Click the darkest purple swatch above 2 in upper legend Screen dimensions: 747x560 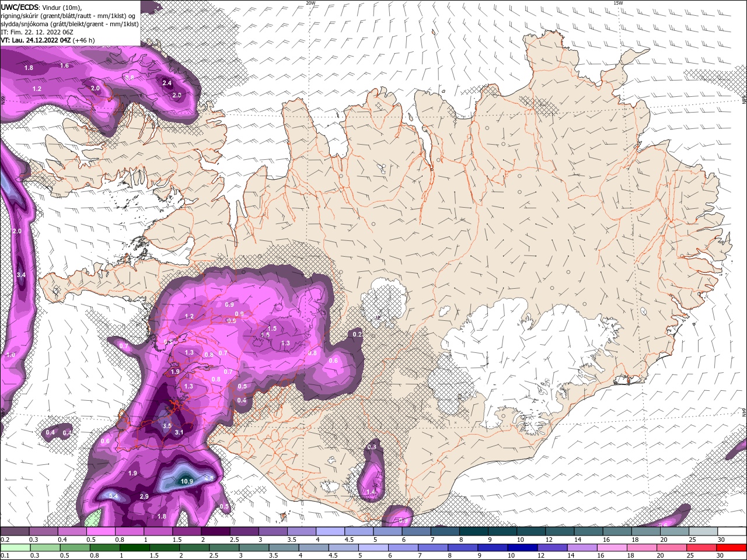point(215,532)
